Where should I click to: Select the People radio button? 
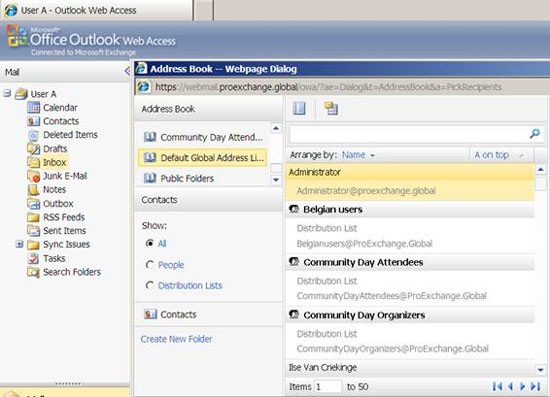[x=150, y=264]
